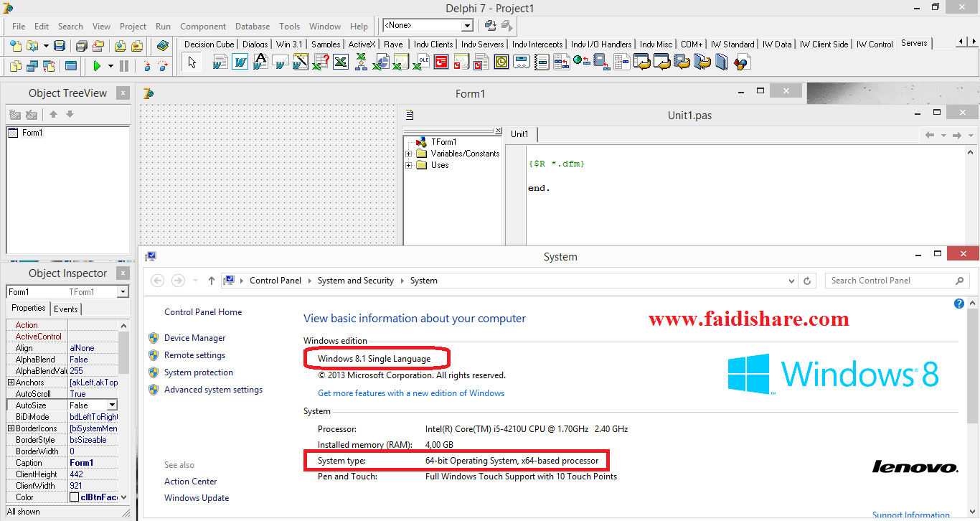Image resolution: width=980 pixels, height=521 pixels.
Task: Switch to the Events tab in Object Inspector
Action: [x=66, y=309]
